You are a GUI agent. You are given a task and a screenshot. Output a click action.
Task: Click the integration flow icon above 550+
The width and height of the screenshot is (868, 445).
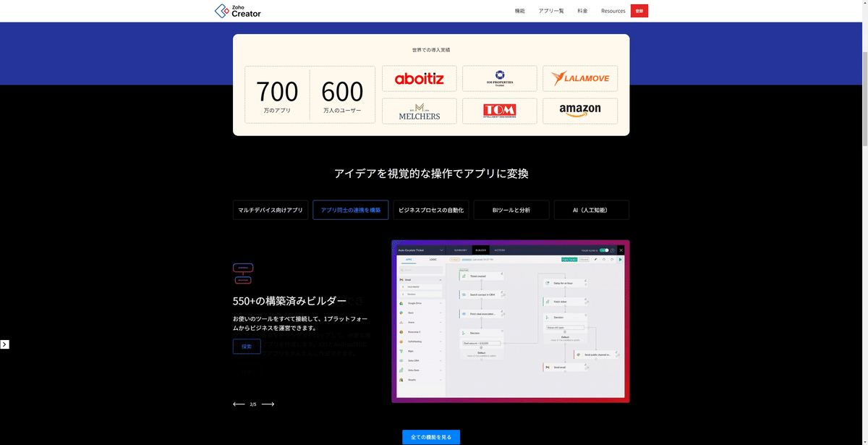pos(243,274)
